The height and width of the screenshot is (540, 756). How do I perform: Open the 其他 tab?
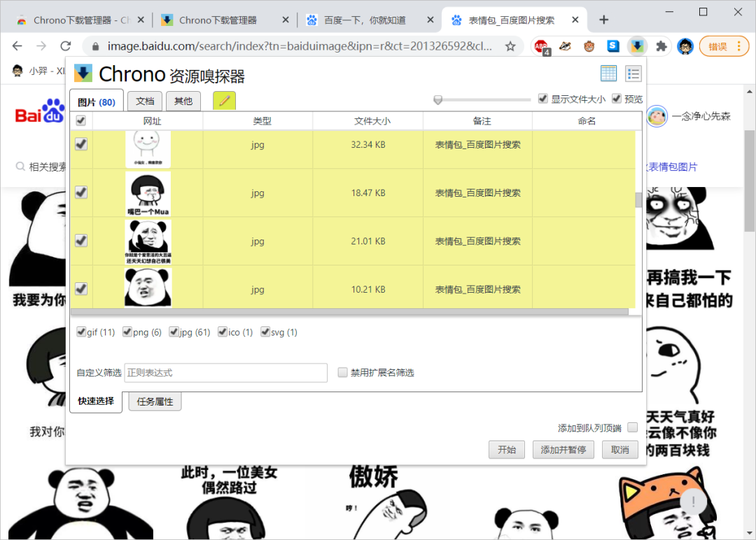point(183,101)
